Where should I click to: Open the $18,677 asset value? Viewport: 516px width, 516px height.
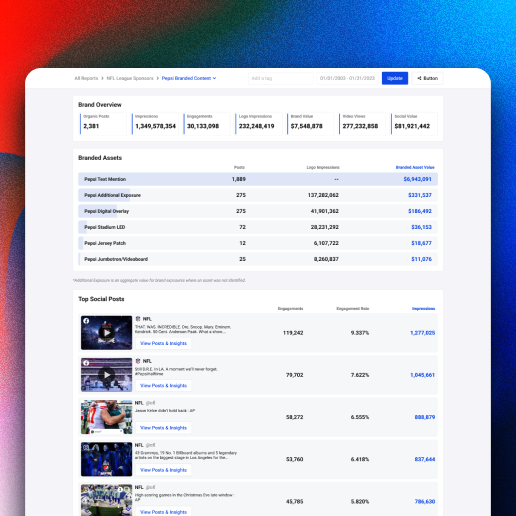coord(421,243)
